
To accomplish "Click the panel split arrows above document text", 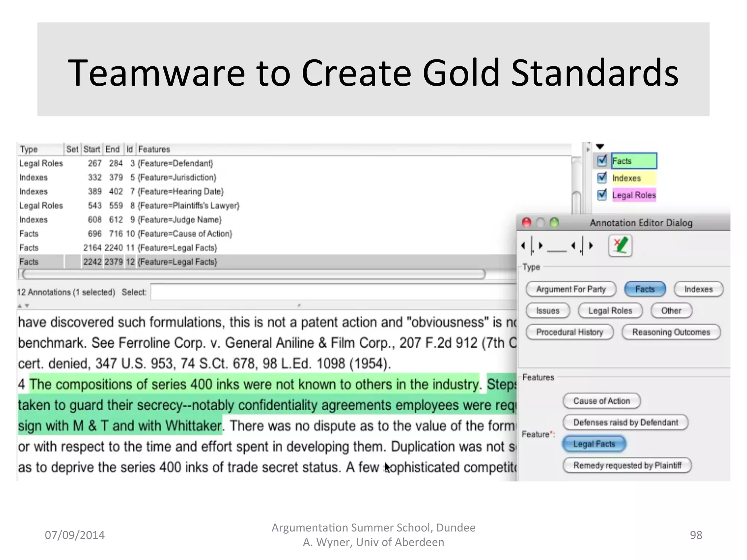I will [x=23, y=306].
